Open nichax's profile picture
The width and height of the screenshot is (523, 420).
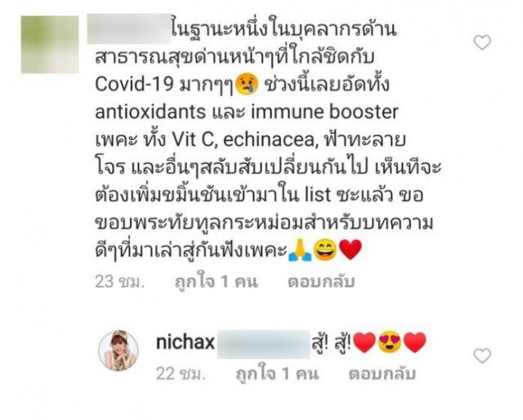pos(118,351)
